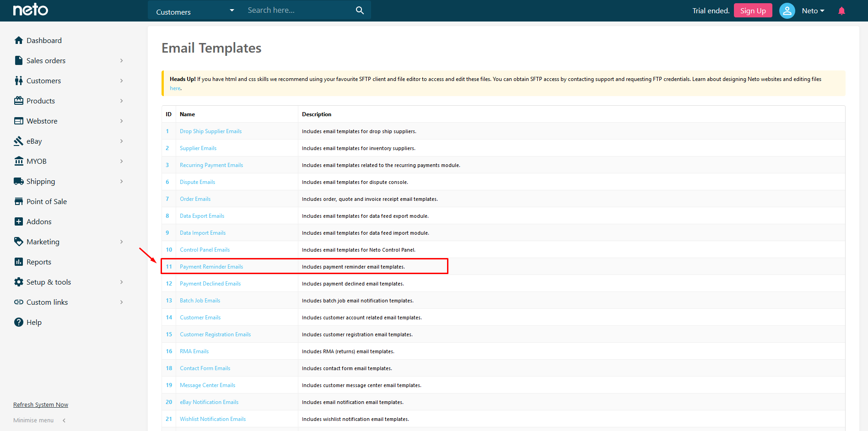This screenshot has width=868, height=431.
Task: Click the Help question mark icon
Action: pos(19,322)
